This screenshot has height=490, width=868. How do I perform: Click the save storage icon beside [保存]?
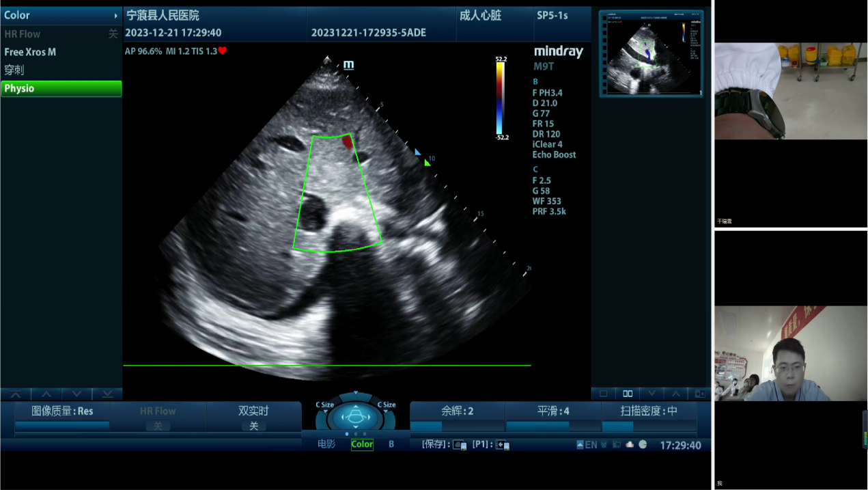tap(459, 445)
